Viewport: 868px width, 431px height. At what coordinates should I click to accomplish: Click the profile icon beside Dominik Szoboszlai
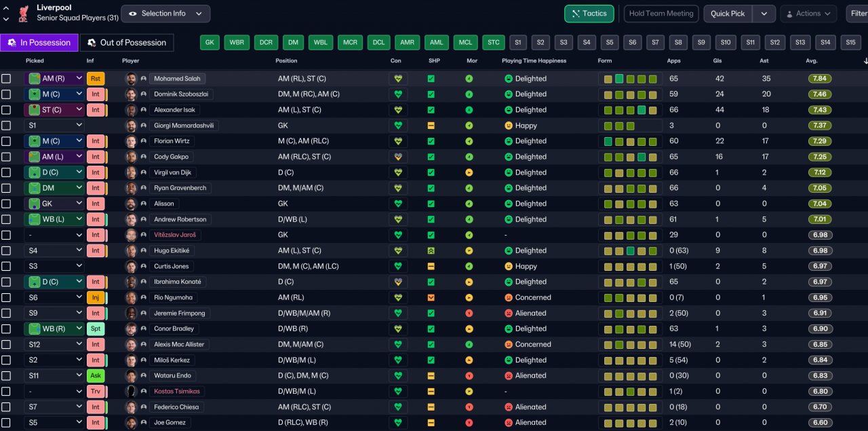point(144,94)
